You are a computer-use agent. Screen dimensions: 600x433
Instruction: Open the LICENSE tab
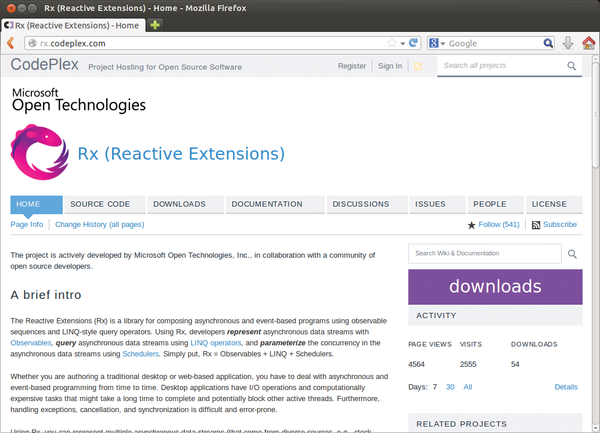[x=554, y=204]
